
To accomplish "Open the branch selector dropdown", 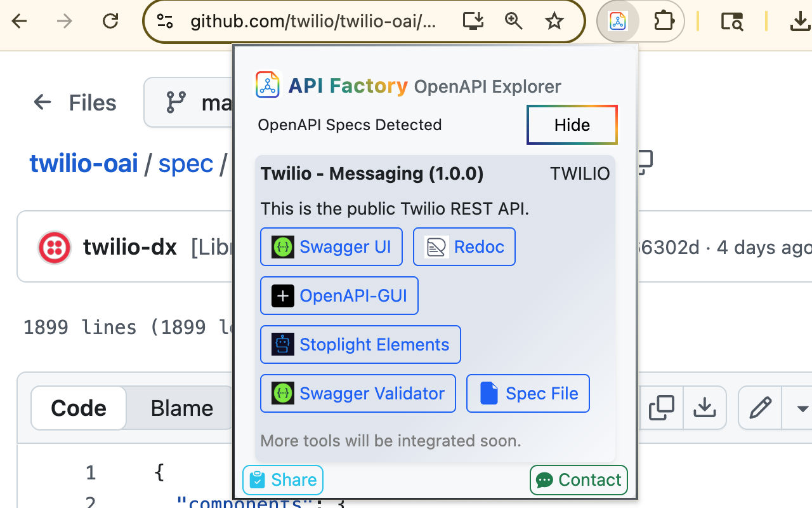I will pyautogui.click(x=189, y=102).
